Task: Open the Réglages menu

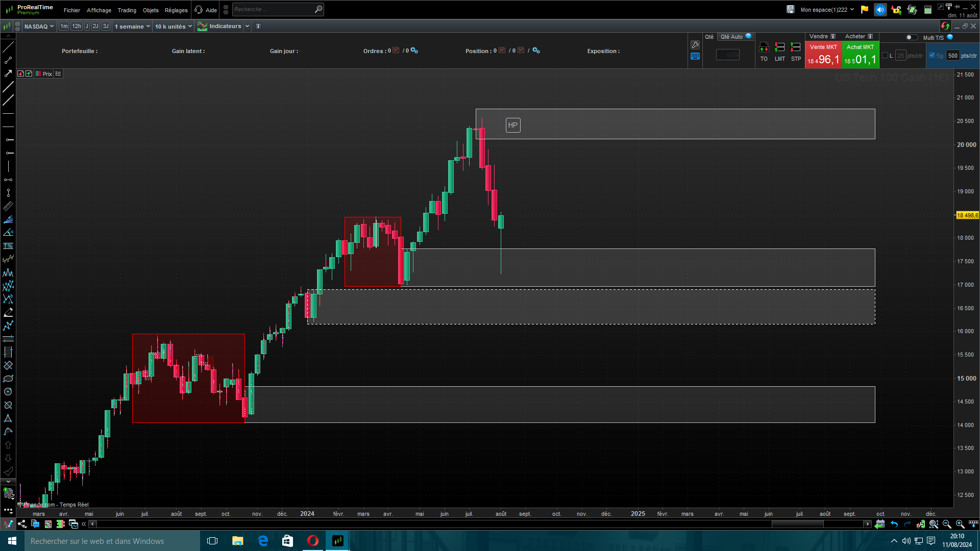Action: coord(176,10)
